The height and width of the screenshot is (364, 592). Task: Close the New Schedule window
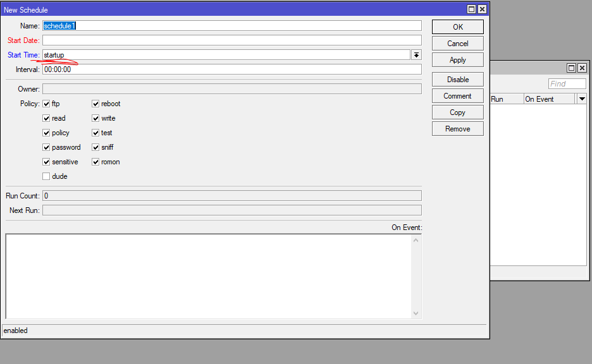pyautogui.click(x=482, y=9)
